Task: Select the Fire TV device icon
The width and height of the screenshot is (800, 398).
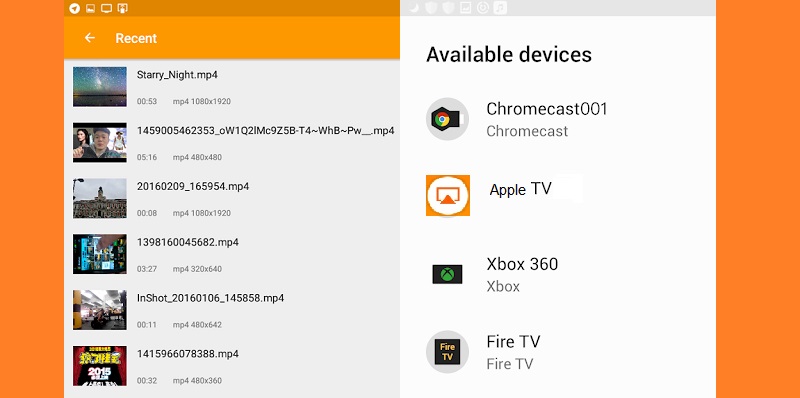Action: [x=447, y=352]
